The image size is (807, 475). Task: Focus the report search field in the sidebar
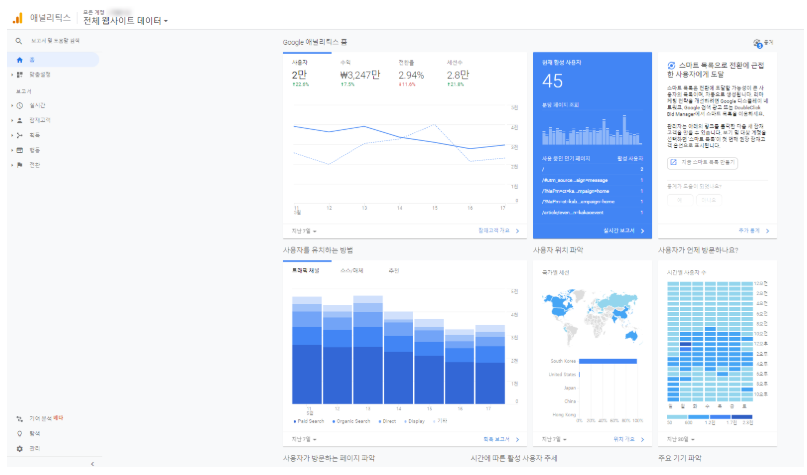(x=56, y=41)
